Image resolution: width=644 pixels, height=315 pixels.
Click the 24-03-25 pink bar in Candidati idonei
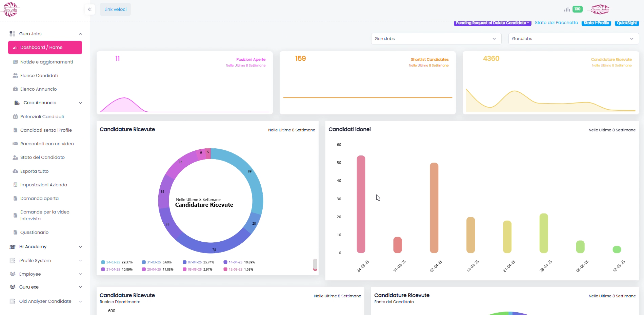tap(361, 204)
